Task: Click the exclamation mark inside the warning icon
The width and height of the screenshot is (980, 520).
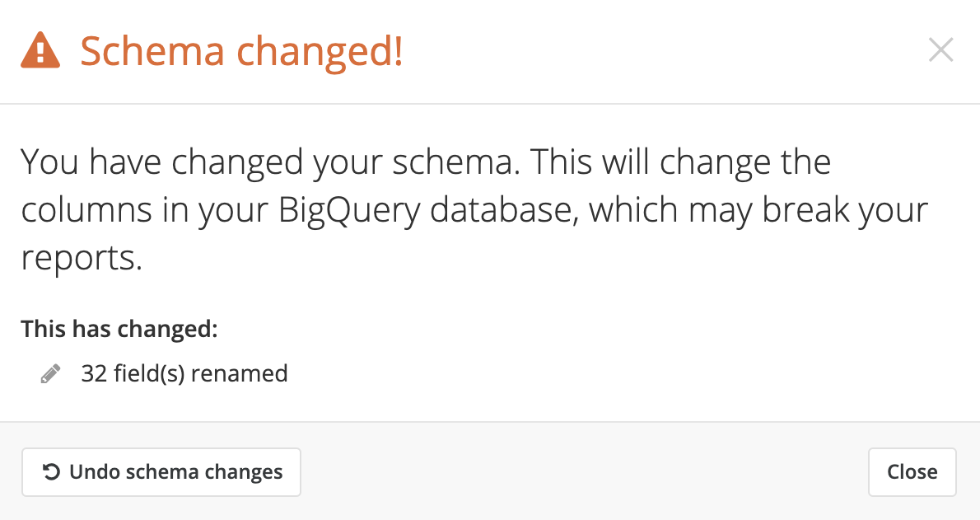Action: pyautogui.click(x=40, y=53)
